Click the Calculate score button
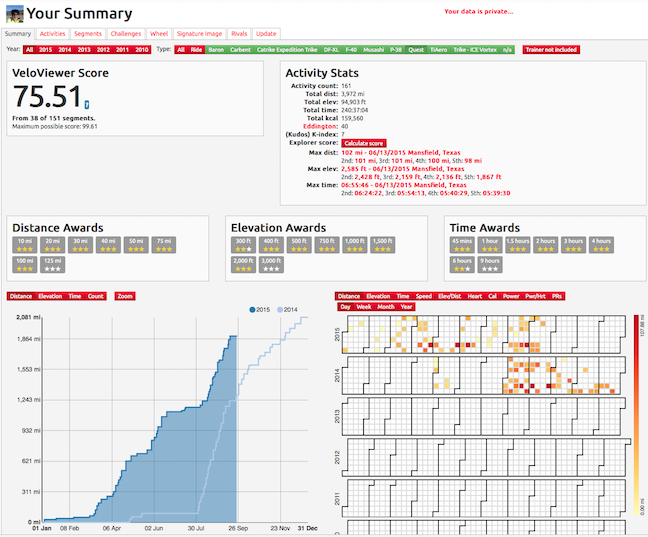This screenshot has height=537, width=648. coord(364,143)
